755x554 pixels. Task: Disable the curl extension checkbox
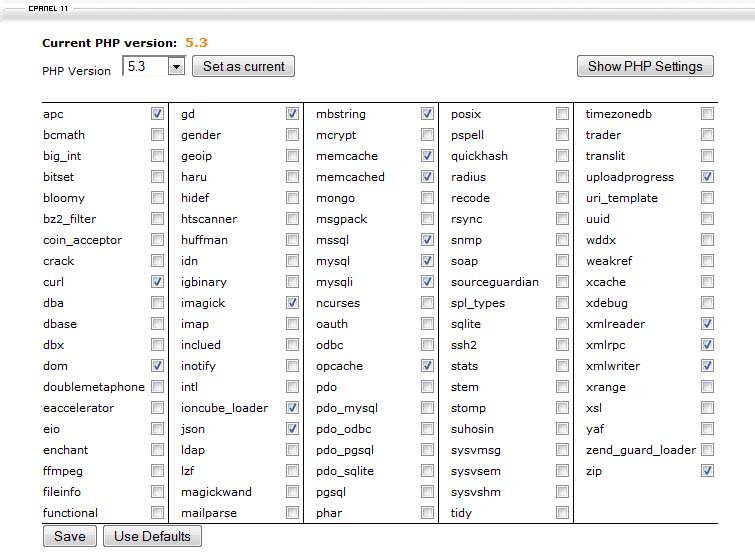(157, 282)
